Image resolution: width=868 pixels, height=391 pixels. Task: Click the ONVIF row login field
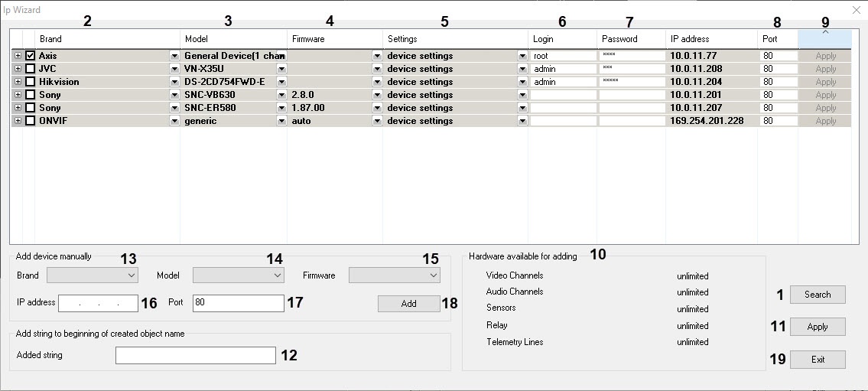[563, 121]
